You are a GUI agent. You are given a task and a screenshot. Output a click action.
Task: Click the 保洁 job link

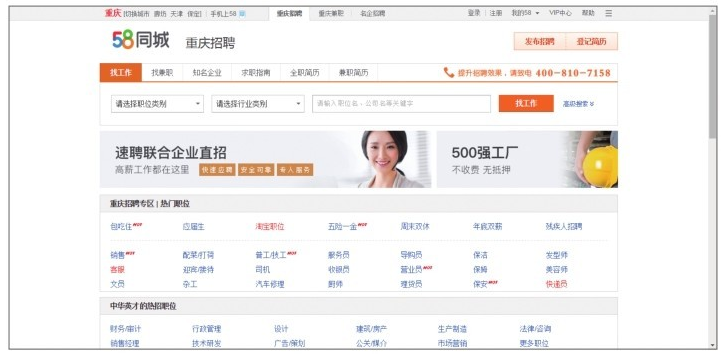480,255
